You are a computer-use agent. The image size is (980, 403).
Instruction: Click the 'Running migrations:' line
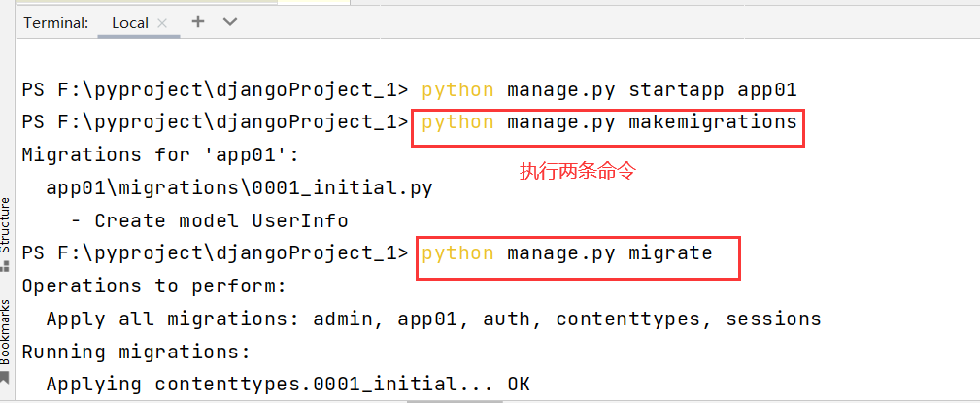136,352
